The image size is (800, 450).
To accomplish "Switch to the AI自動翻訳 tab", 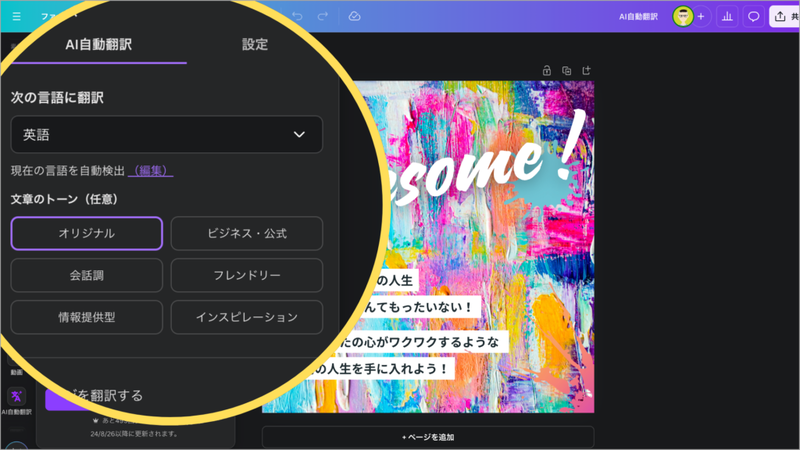I will (x=98, y=45).
